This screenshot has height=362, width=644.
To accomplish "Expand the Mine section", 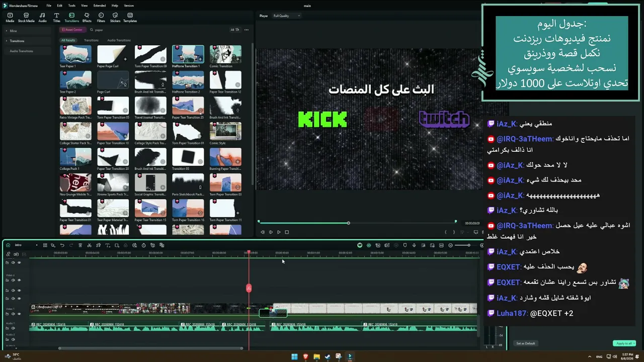I will click(7, 31).
